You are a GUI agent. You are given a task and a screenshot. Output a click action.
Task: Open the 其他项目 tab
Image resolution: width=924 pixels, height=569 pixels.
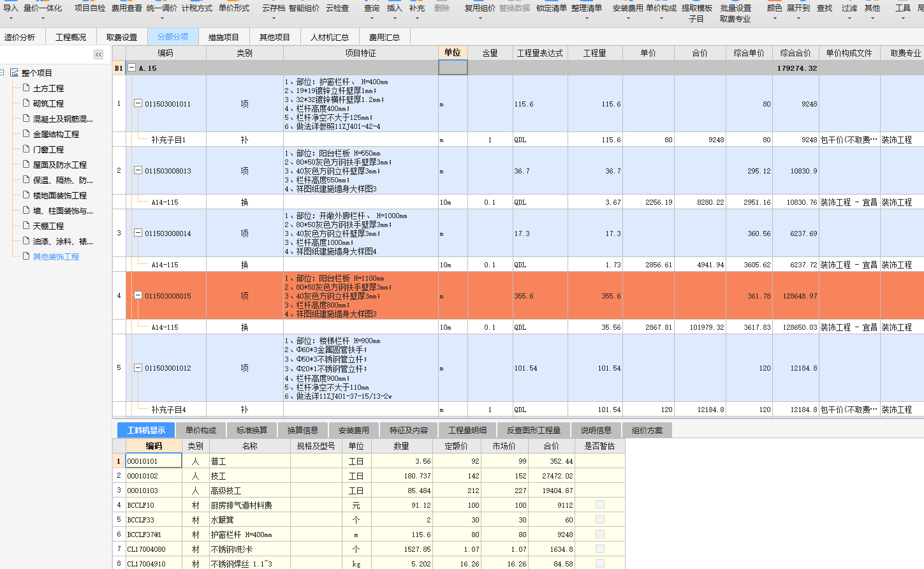(x=275, y=37)
